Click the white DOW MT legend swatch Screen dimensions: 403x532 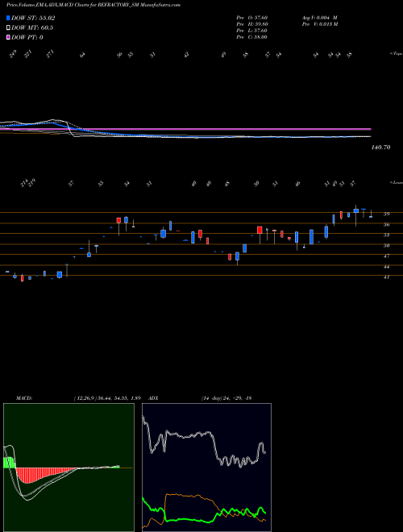pos(8,27)
